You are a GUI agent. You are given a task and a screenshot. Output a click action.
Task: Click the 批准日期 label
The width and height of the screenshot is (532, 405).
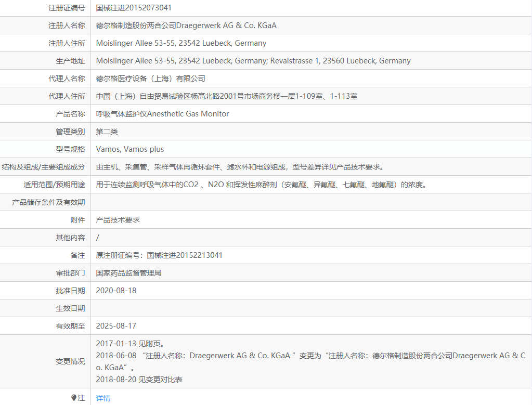[71, 290]
